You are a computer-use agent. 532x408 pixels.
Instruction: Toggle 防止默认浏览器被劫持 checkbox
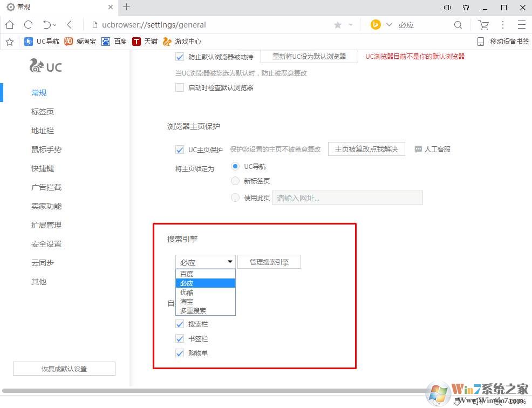click(x=180, y=57)
